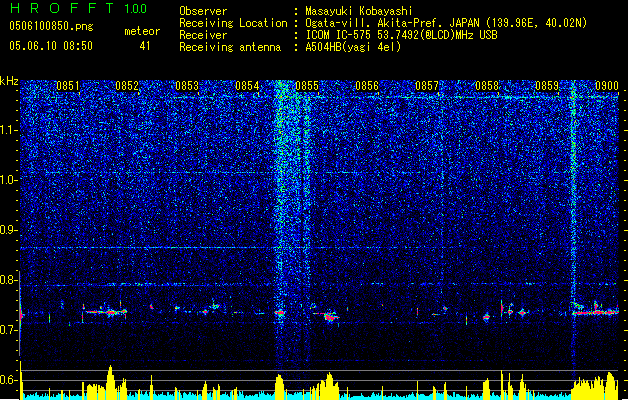This screenshot has width=629, height=400.
Task: Click the 0.8 kHz axis label
Action: tap(9, 280)
